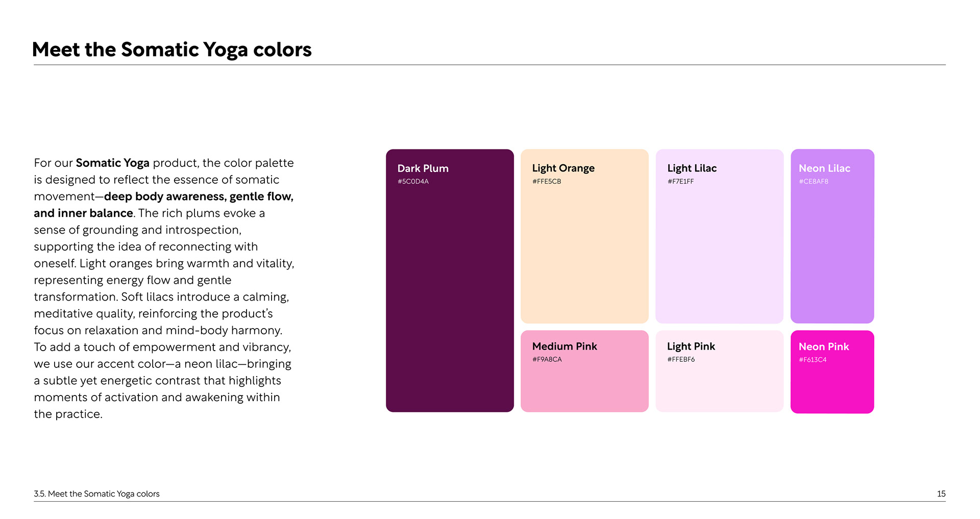Click the #FFEBF6 hex code

pos(681,359)
